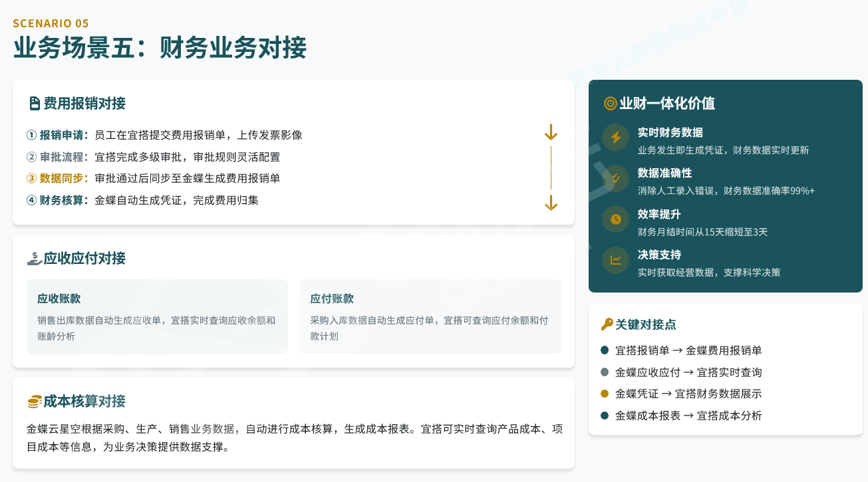Click the bottom down-arrow in expense flow

(551, 203)
